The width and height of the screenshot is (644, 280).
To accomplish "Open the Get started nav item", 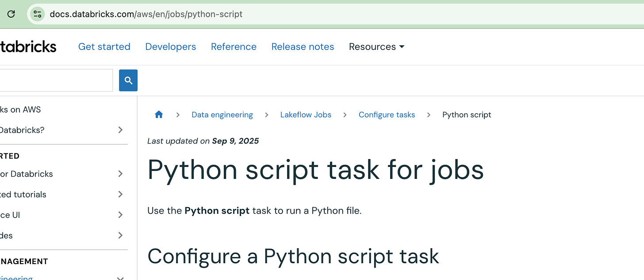I will point(104,47).
